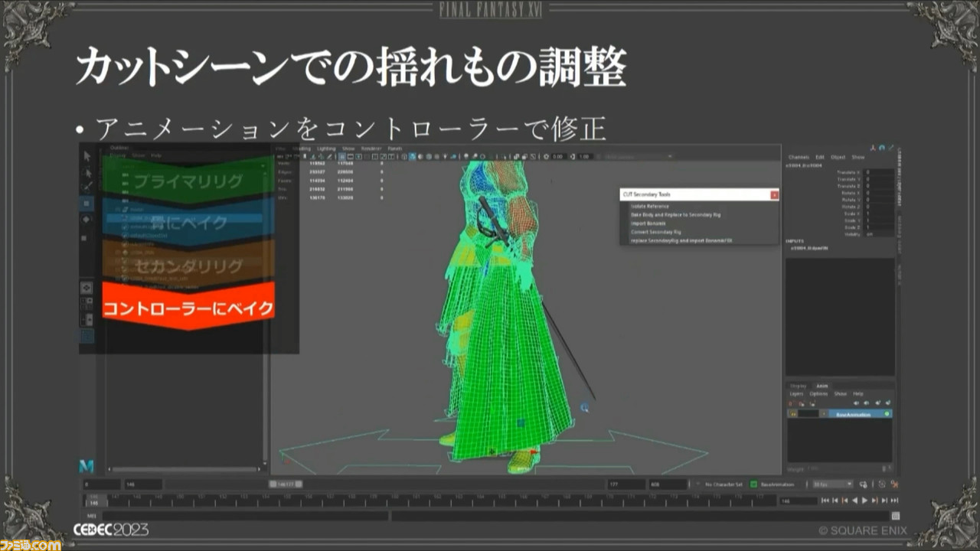Select the arrow Select tool in toolbox
The width and height of the screenshot is (980, 551).
87,155
